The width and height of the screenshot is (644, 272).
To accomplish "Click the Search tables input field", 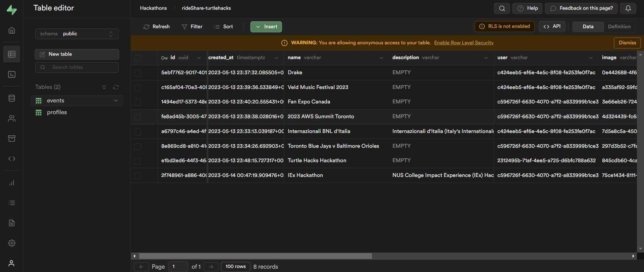I will coord(77,67).
